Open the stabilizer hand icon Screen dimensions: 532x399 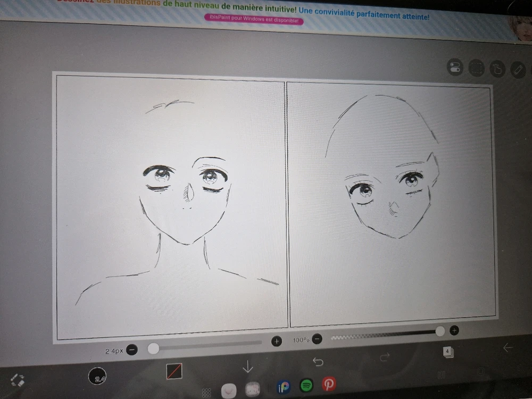(497, 69)
